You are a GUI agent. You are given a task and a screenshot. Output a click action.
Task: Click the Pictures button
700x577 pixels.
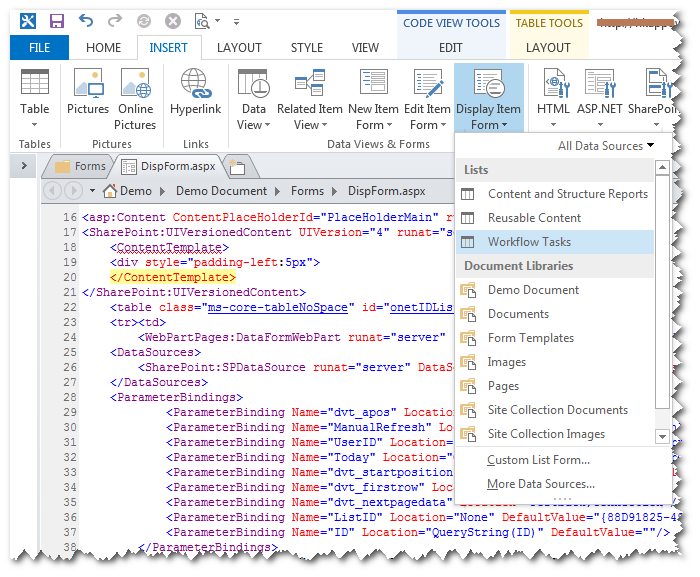88,92
